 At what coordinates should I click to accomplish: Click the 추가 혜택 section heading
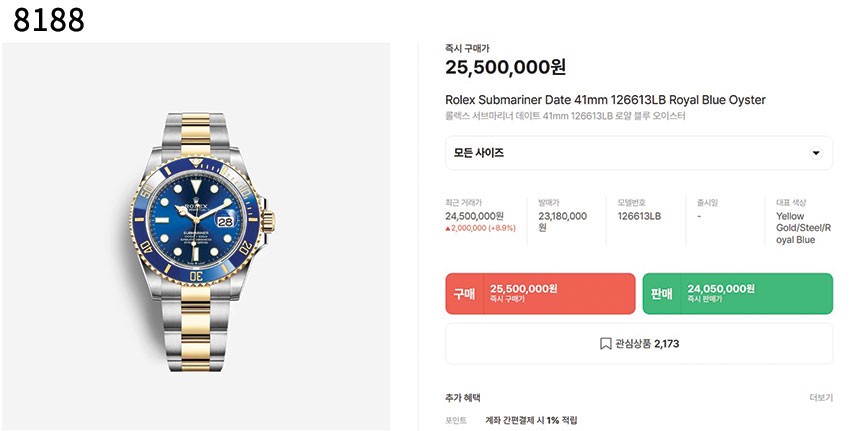pos(462,398)
